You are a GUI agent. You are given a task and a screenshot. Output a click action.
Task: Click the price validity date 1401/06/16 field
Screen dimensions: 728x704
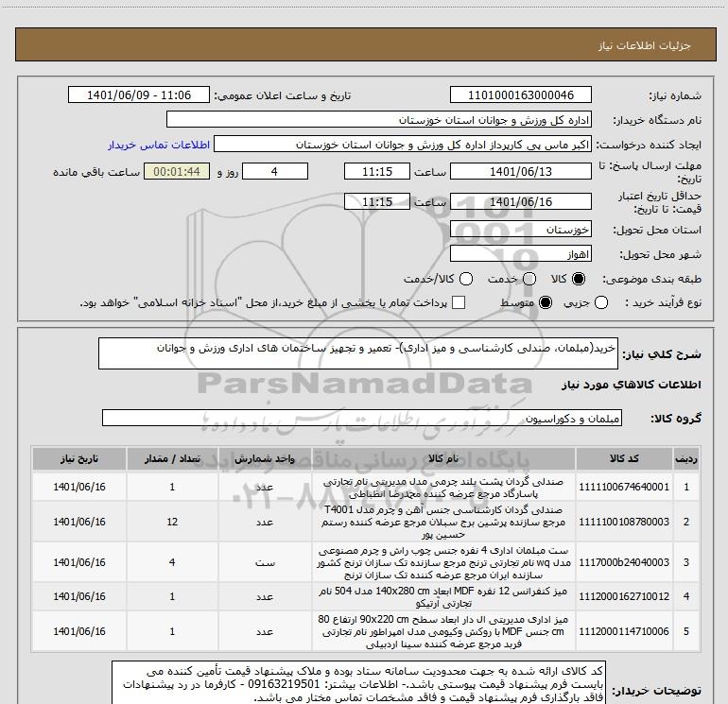520,201
